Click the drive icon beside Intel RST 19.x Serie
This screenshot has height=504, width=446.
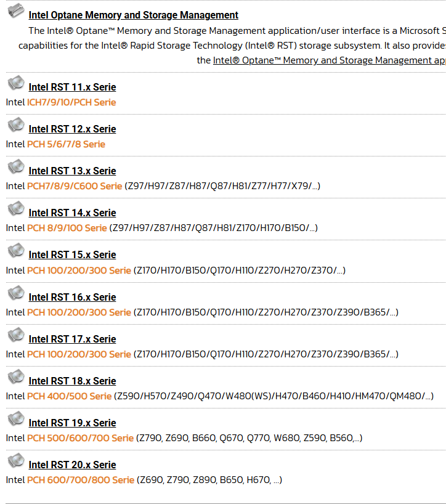tap(16, 419)
